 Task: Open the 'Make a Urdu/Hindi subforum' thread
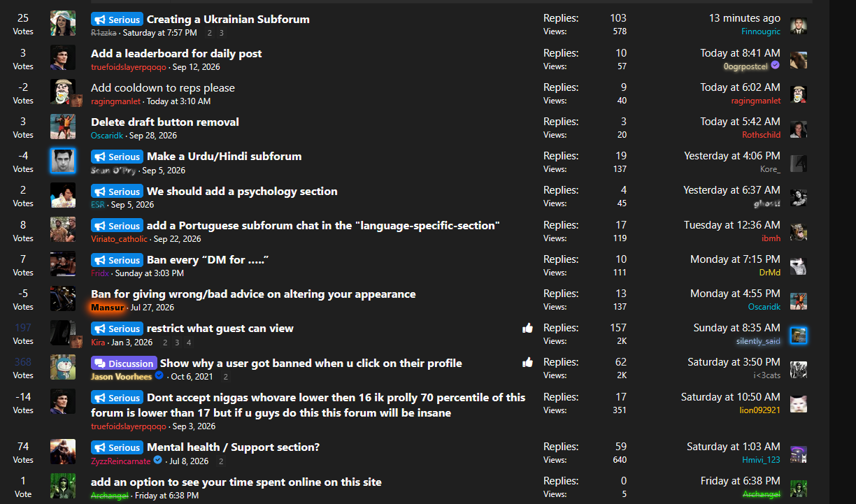224,157
